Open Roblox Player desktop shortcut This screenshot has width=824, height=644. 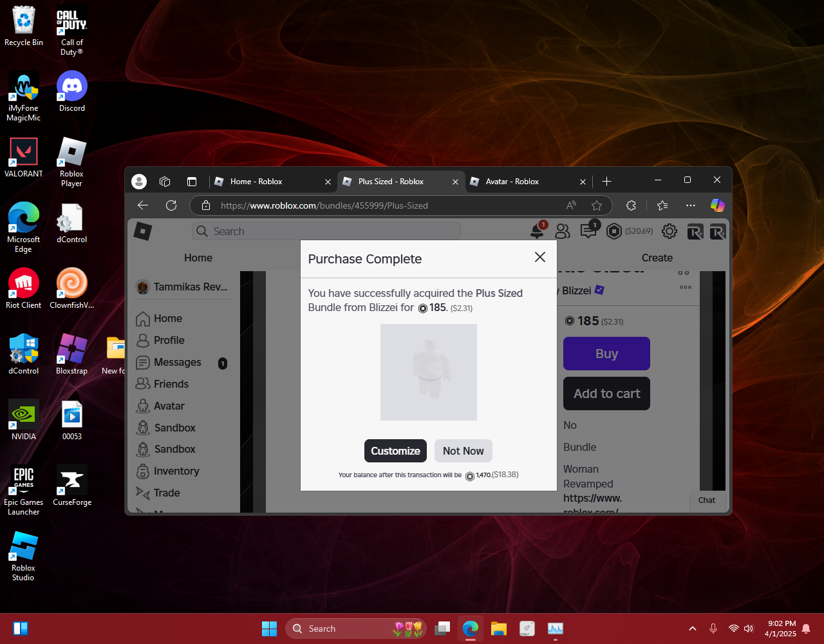[71, 162]
